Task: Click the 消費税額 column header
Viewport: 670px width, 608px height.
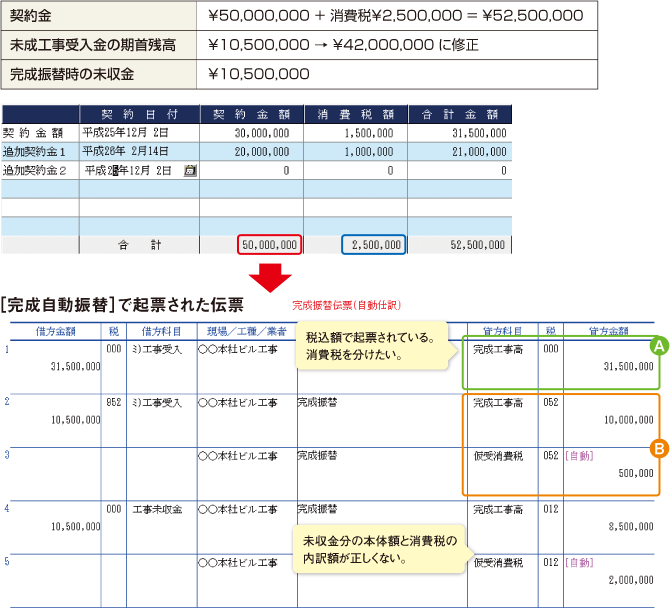Action: pos(355,113)
